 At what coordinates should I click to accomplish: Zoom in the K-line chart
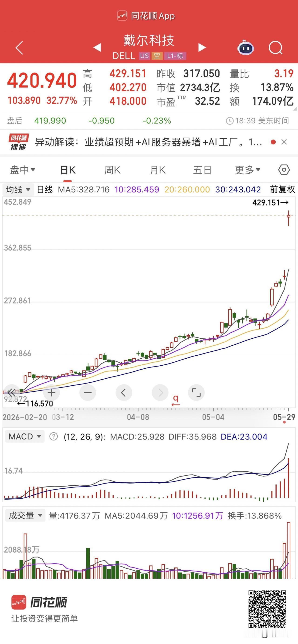[x=51, y=393]
